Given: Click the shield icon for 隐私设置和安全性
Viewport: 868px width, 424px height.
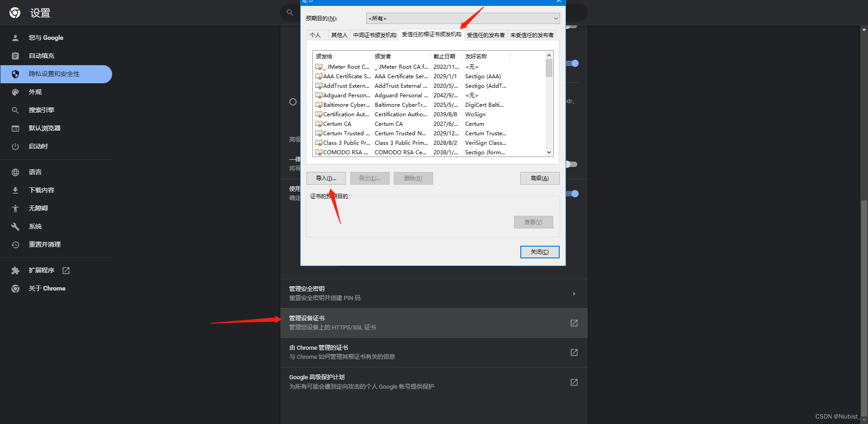Looking at the screenshot, I should pos(15,74).
